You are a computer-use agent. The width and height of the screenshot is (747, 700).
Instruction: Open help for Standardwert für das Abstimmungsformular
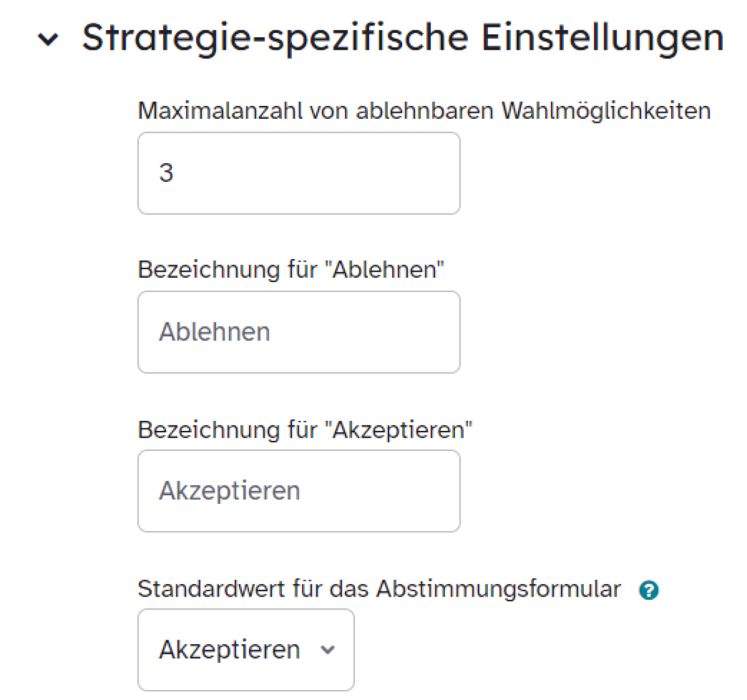(649, 590)
